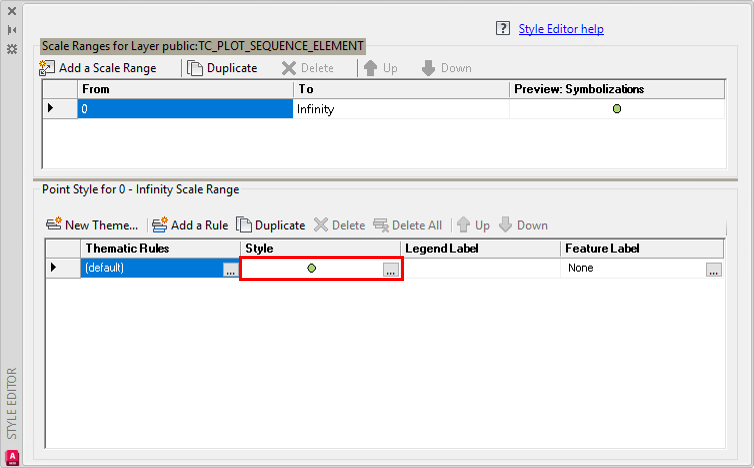Move scale range Down

pyautogui.click(x=446, y=68)
